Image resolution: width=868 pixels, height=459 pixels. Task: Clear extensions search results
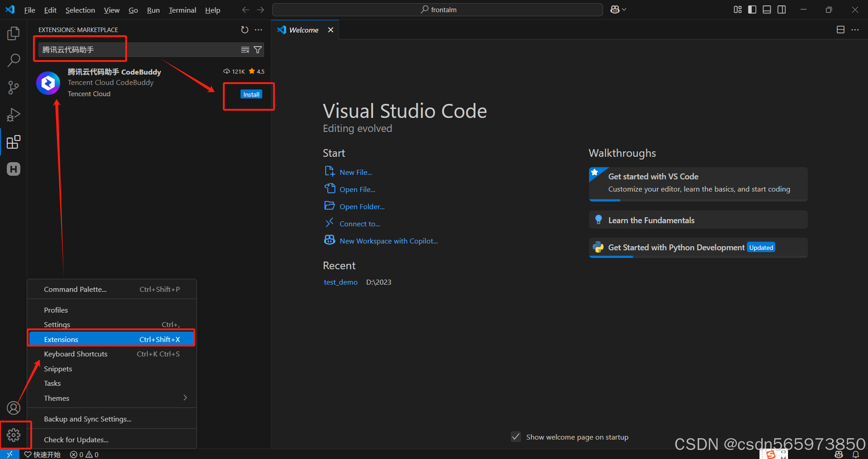(x=245, y=50)
